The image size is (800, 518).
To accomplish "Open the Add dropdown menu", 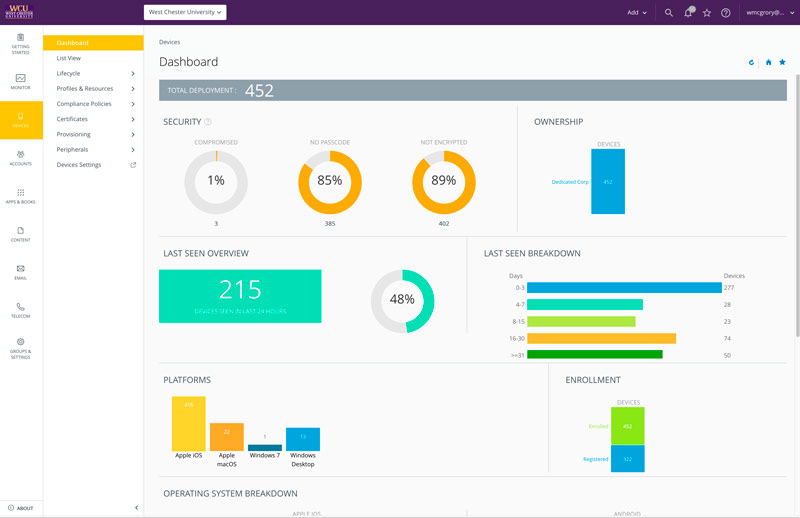I will click(x=637, y=13).
